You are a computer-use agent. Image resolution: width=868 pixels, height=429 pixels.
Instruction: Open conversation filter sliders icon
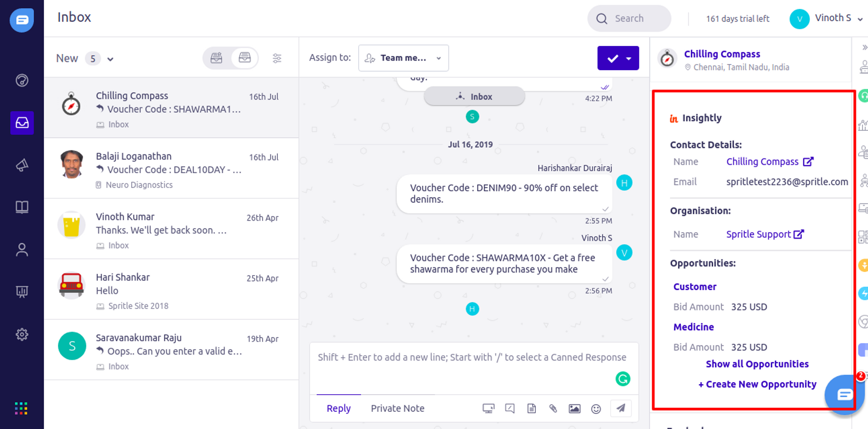[277, 59]
